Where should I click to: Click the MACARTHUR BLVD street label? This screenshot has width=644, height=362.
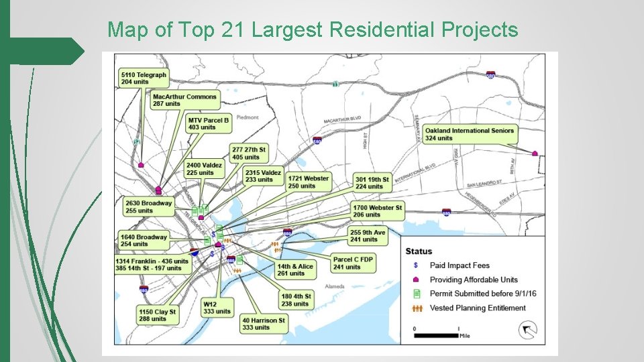(x=342, y=119)
